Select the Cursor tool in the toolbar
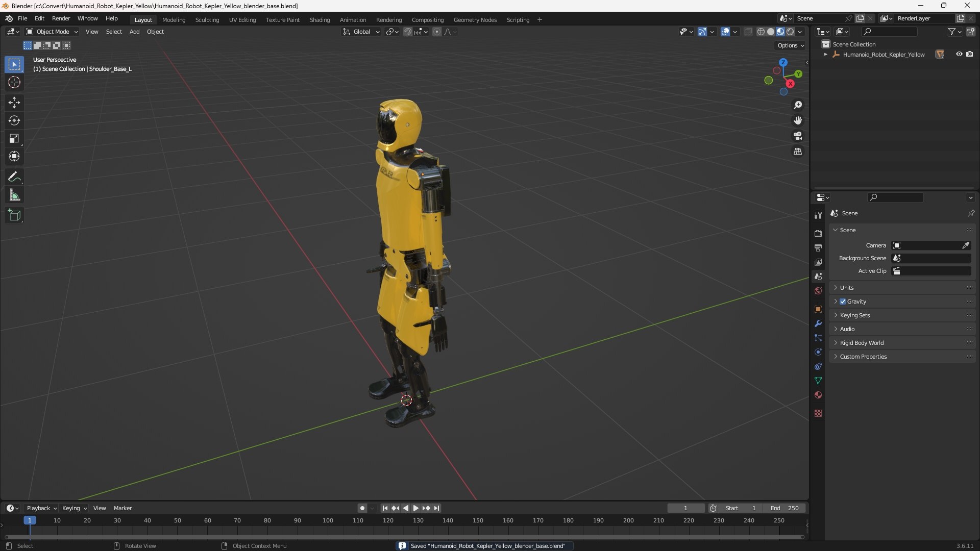Screen dimensions: 980x551 click(x=14, y=82)
